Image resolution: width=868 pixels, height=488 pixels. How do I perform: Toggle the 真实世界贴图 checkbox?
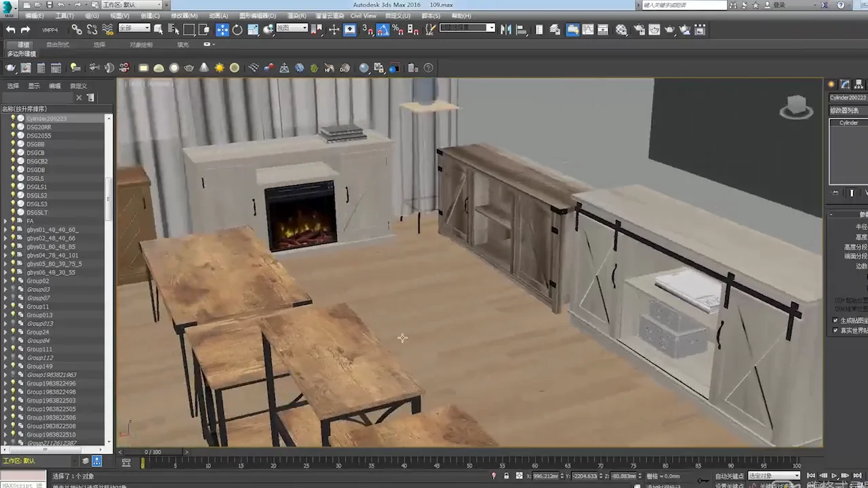point(835,331)
